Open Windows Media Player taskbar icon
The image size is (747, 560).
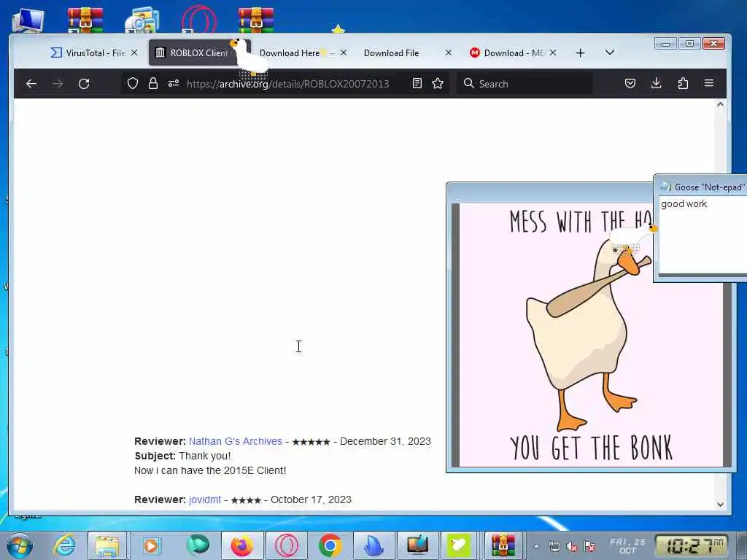[x=151, y=545]
